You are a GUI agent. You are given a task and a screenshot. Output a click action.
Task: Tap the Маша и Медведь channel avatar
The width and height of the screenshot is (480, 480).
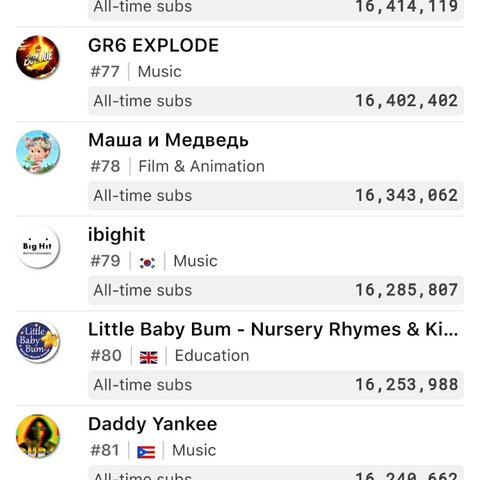(38, 152)
